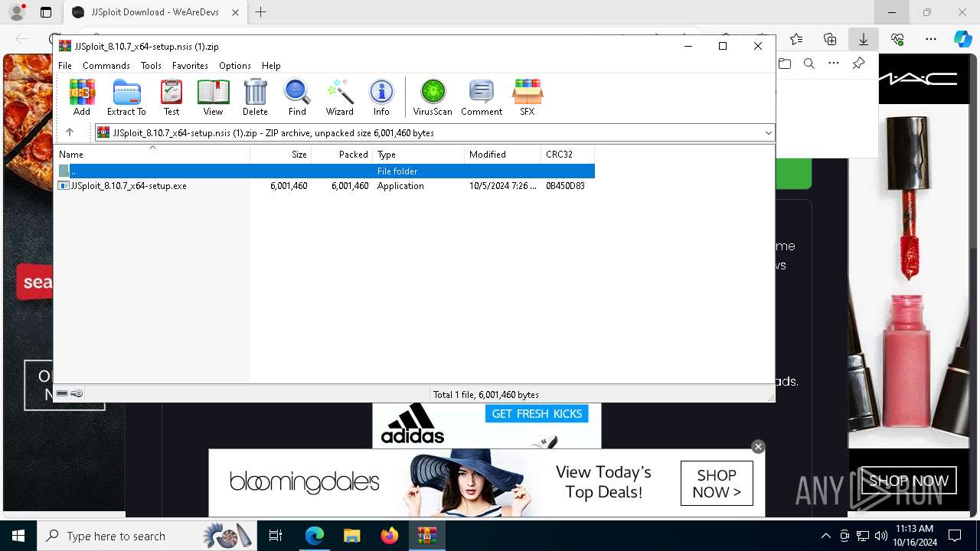Open Edge settings and more menu
980x551 pixels.
point(930,39)
